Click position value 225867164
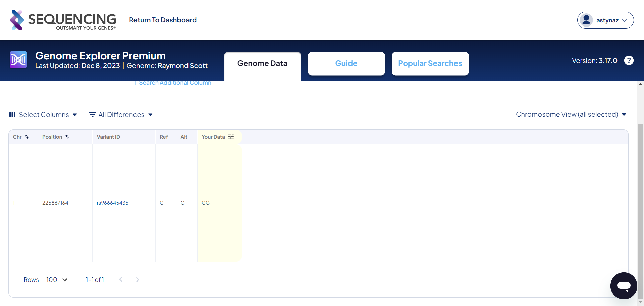644x306 pixels. click(55, 203)
